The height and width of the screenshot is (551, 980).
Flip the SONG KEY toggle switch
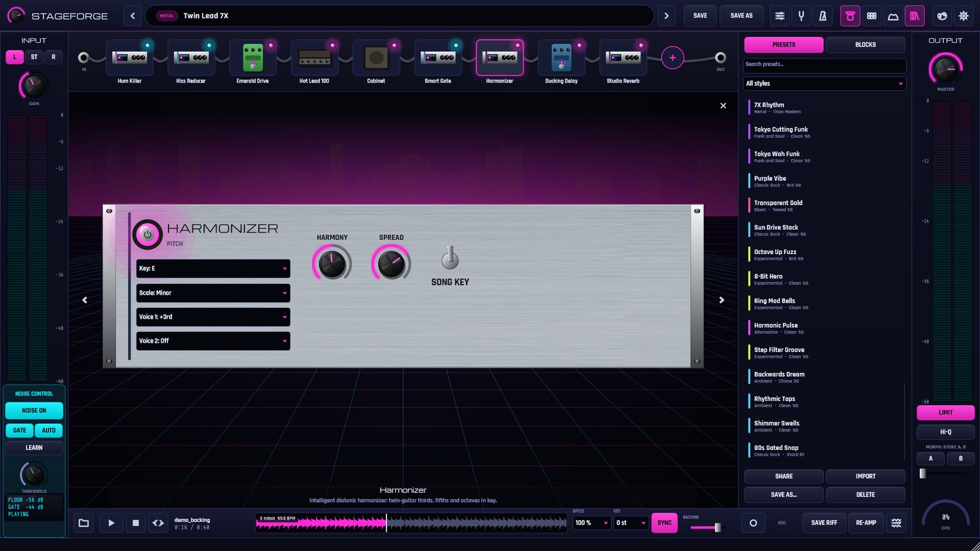450,258
